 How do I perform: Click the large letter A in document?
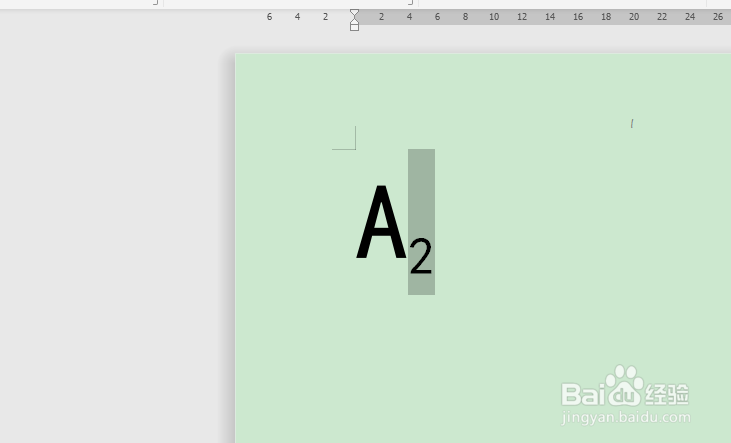[x=381, y=222]
